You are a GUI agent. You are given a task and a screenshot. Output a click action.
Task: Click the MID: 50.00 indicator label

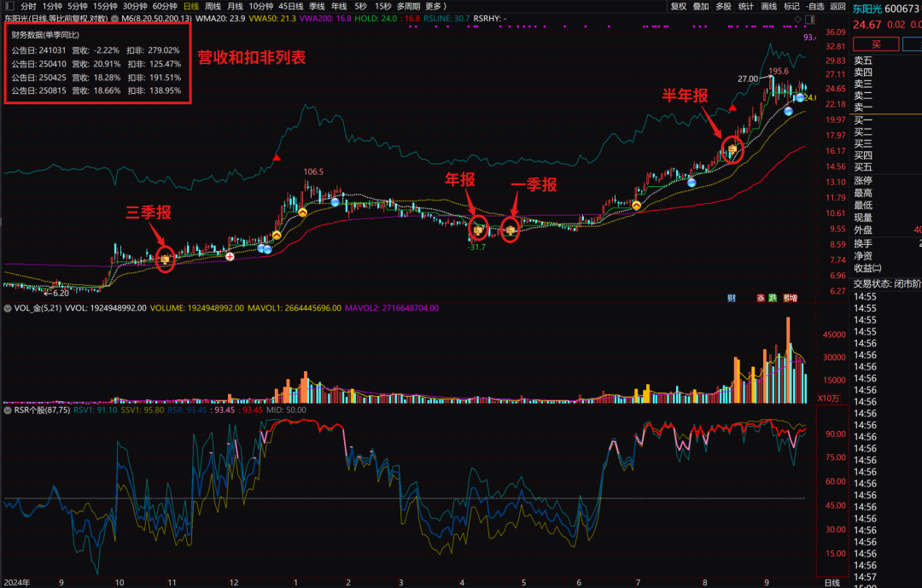click(x=286, y=410)
